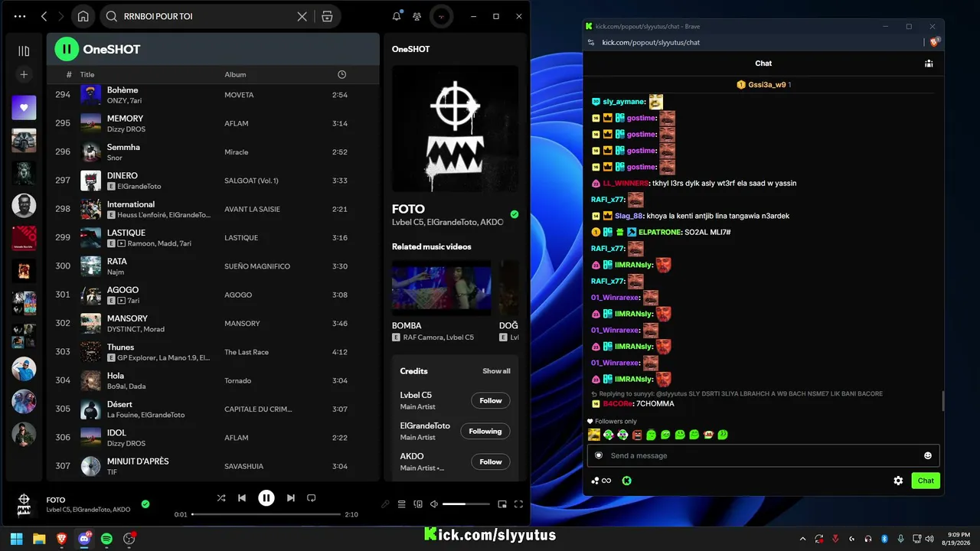
Task: Send message with the green Chat button
Action: (x=926, y=481)
